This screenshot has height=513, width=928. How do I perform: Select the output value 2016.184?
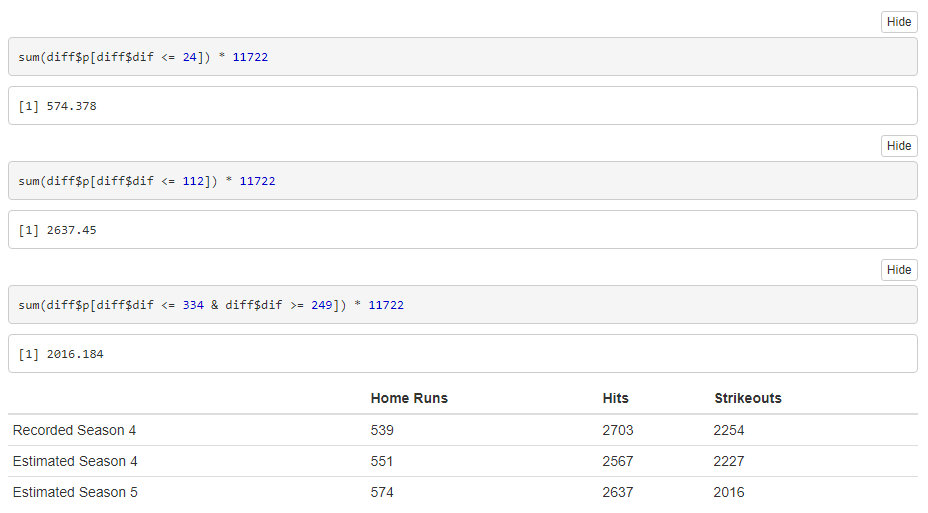75,354
